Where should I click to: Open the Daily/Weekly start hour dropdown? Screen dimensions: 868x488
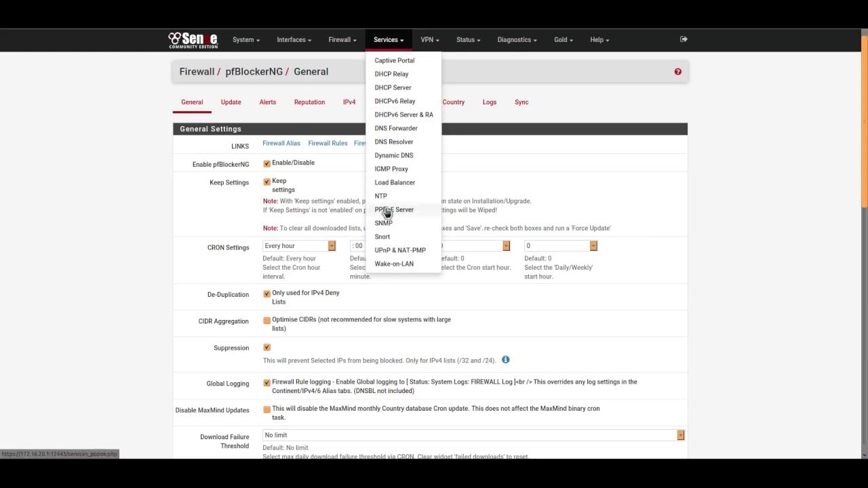561,246
